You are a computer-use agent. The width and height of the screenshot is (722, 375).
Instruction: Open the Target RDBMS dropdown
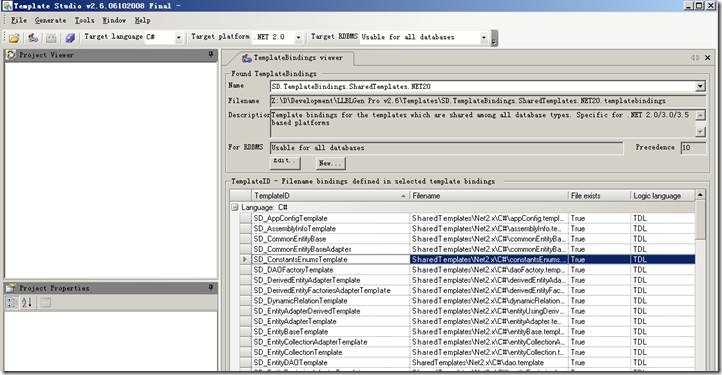[x=483, y=37]
